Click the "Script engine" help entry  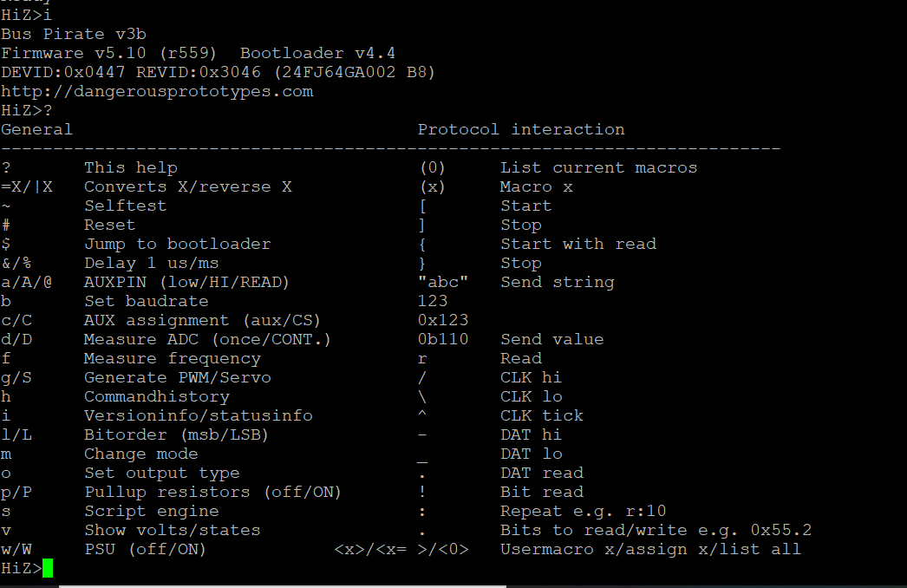[x=151, y=511]
